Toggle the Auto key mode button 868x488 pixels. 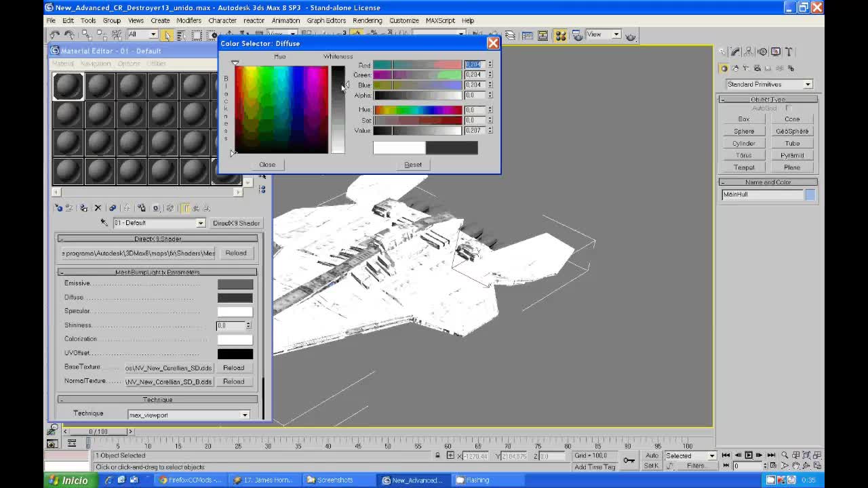pyautogui.click(x=651, y=455)
